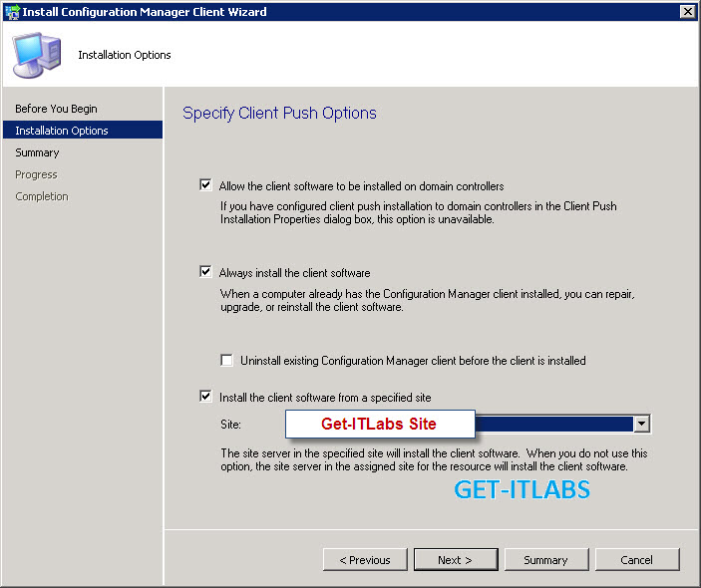Open the Summary step in sidebar

click(x=37, y=152)
